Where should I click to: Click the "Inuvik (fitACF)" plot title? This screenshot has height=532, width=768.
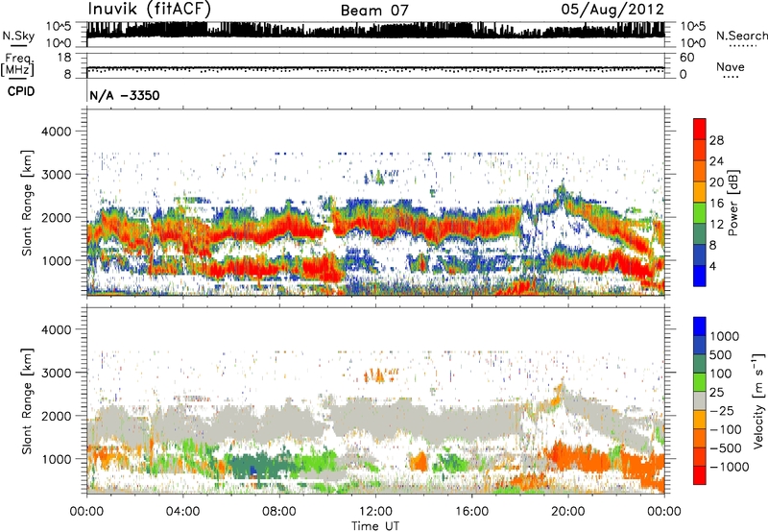point(149,10)
